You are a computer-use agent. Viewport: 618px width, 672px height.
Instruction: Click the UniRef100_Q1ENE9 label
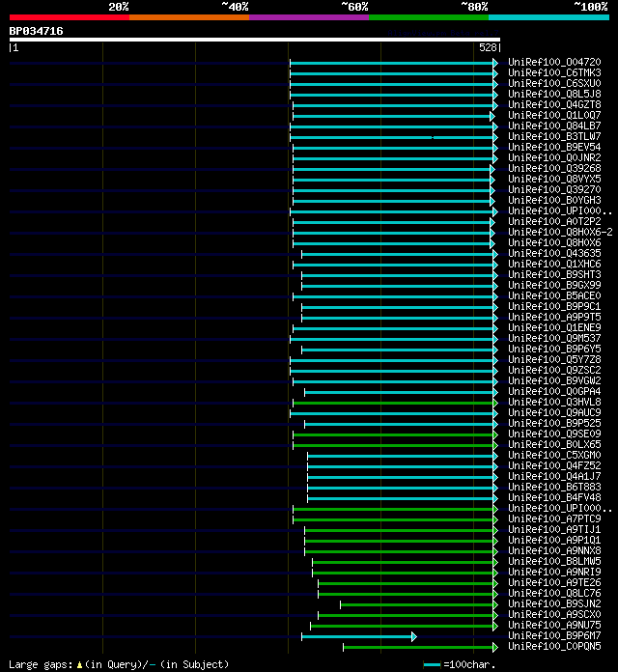pos(554,328)
